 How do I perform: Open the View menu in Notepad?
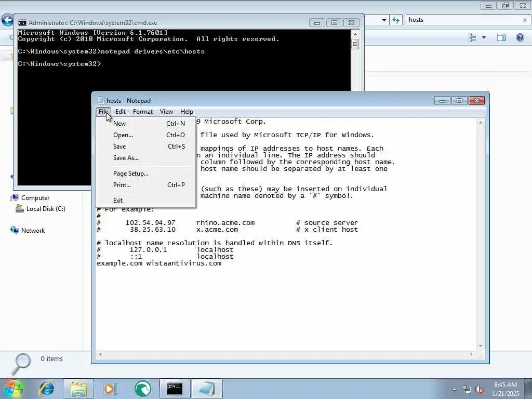pyautogui.click(x=166, y=112)
